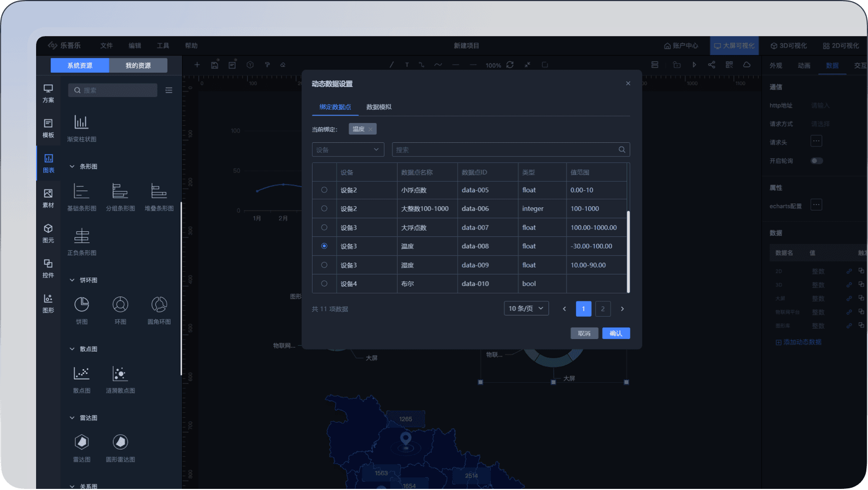This screenshot has height=490, width=868.
Task: Open the 设备 device filter dropdown
Action: (x=348, y=150)
